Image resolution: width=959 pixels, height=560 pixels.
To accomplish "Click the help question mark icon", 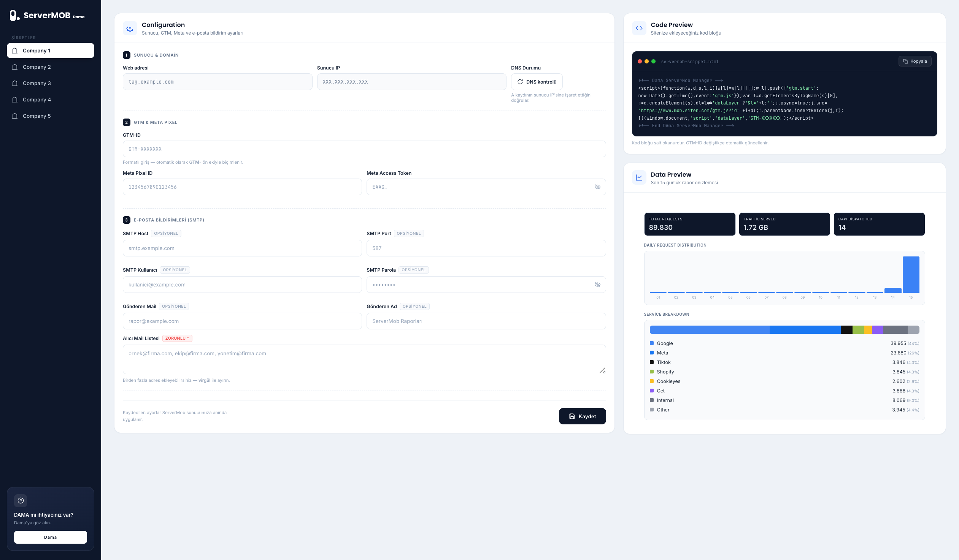I will click(x=21, y=501).
